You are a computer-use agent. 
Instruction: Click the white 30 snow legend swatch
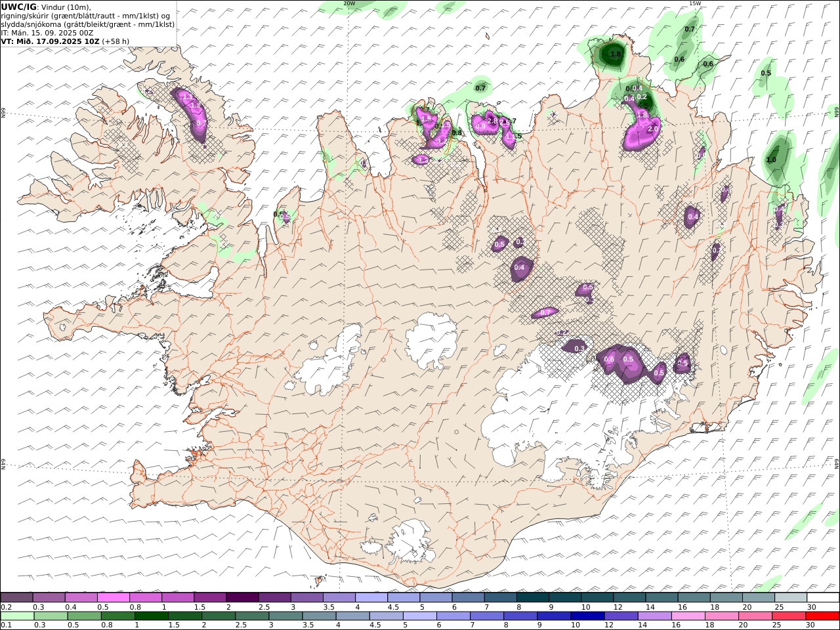click(823, 597)
